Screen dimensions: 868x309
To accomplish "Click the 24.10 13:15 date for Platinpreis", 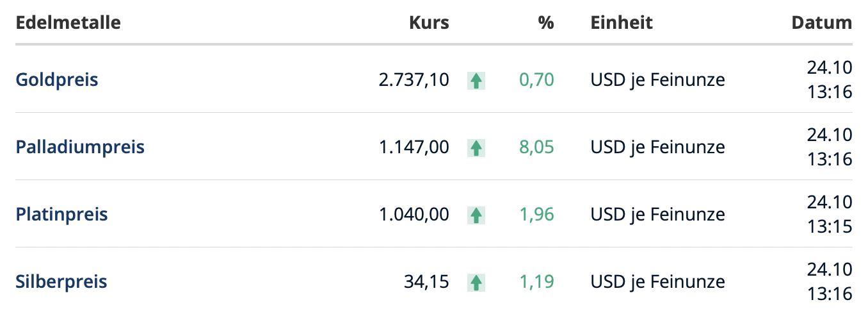I will (x=830, y=214).
